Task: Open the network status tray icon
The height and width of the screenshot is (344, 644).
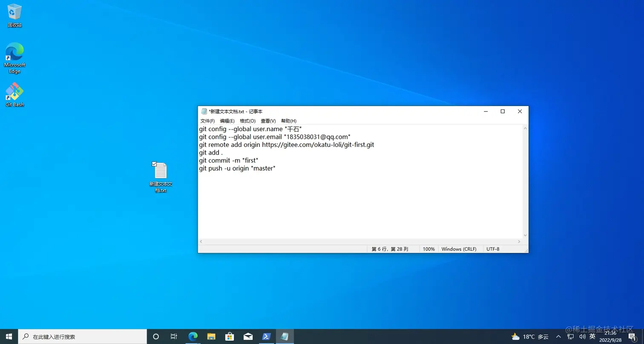Action: tap(571, 337)
